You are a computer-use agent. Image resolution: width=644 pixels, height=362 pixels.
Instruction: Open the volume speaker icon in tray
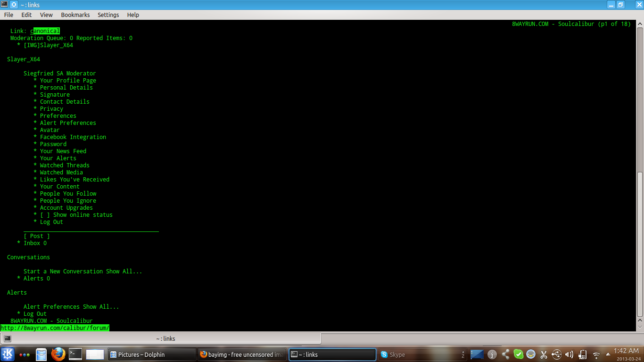click(569, 354)
